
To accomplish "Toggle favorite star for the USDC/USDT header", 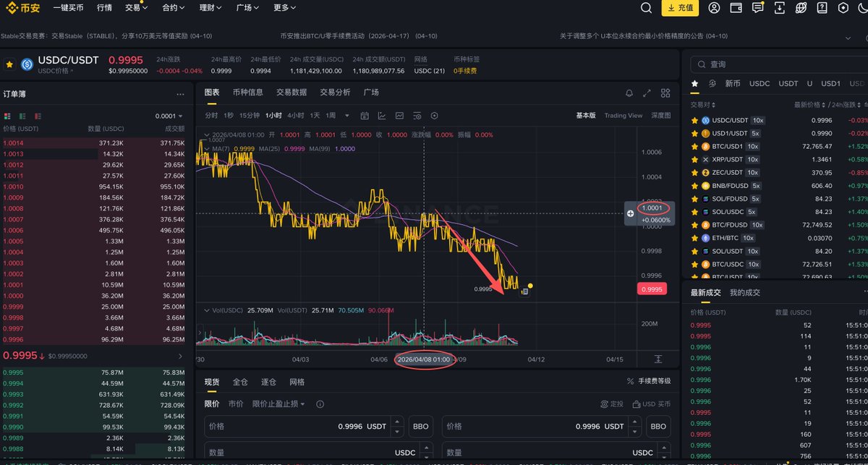I will tap(9, 64).
